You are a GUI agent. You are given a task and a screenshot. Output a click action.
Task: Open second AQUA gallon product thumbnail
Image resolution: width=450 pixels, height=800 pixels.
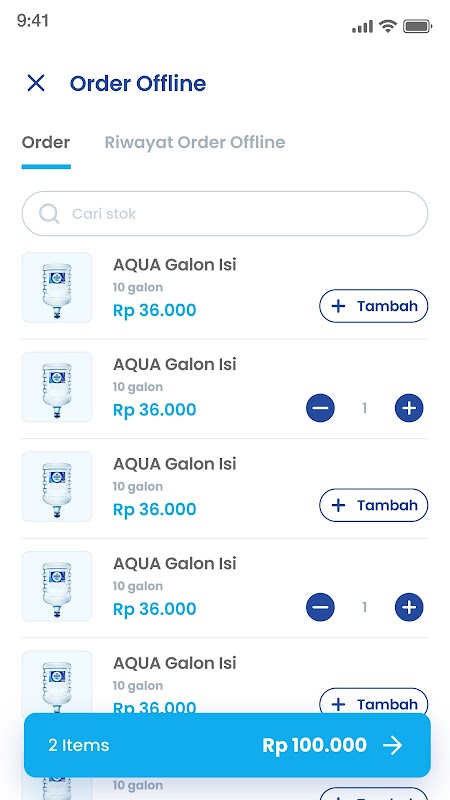57,387
